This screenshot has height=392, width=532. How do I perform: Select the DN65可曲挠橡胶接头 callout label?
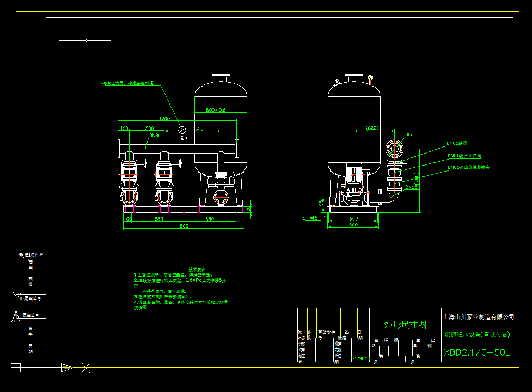tap(468, 167)
